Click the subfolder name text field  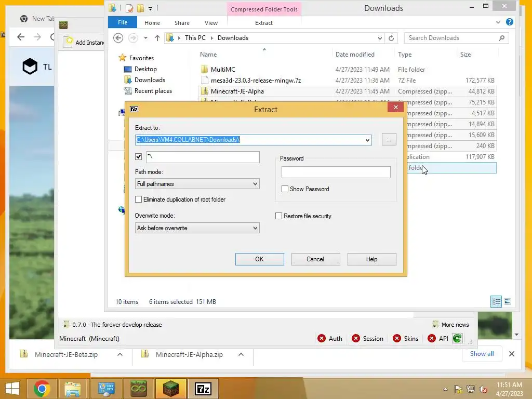click(203, 157)
